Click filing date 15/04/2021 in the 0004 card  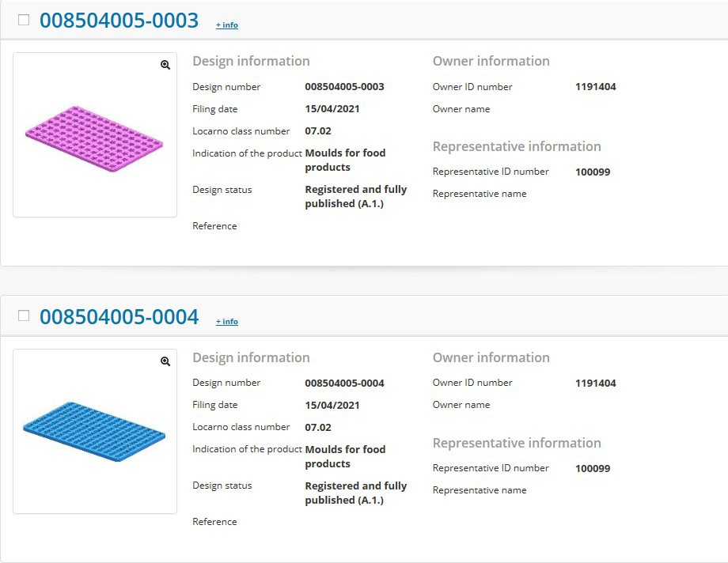pos(332,405)
